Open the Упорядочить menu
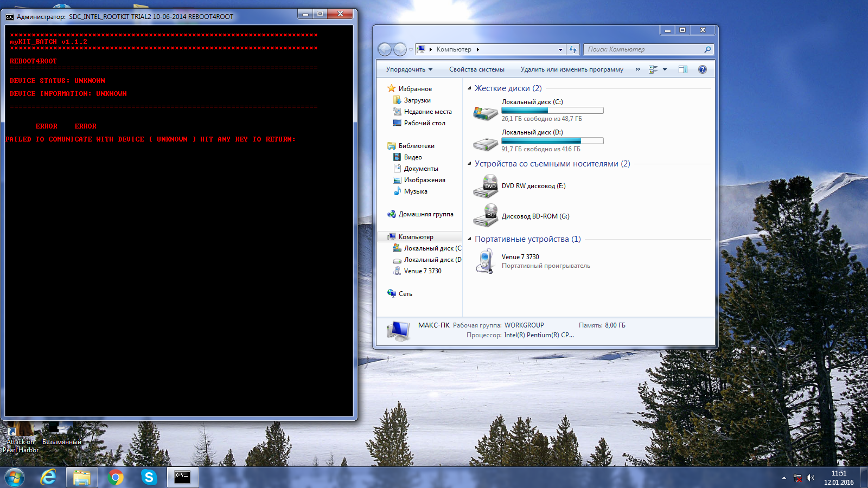 coord(409,69)
